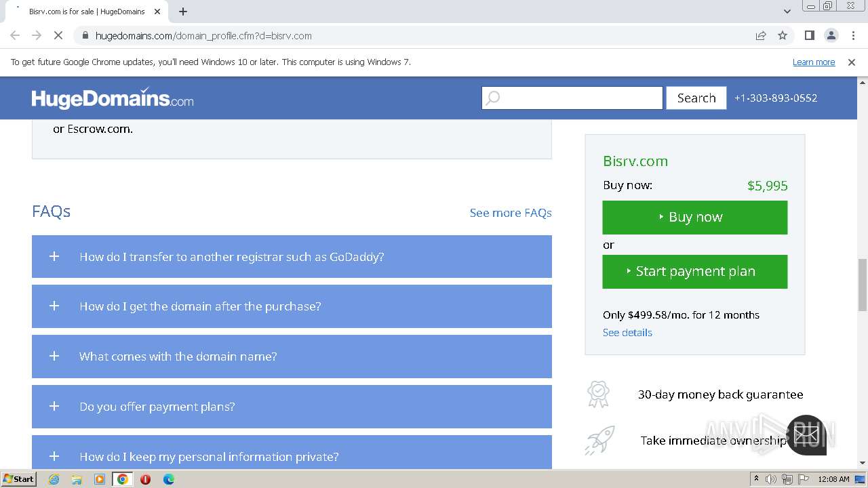This screenshot has height=488, width=868.
Task: Click Start payment plan button
Action: pyautogui.click(x=695, y=272)
